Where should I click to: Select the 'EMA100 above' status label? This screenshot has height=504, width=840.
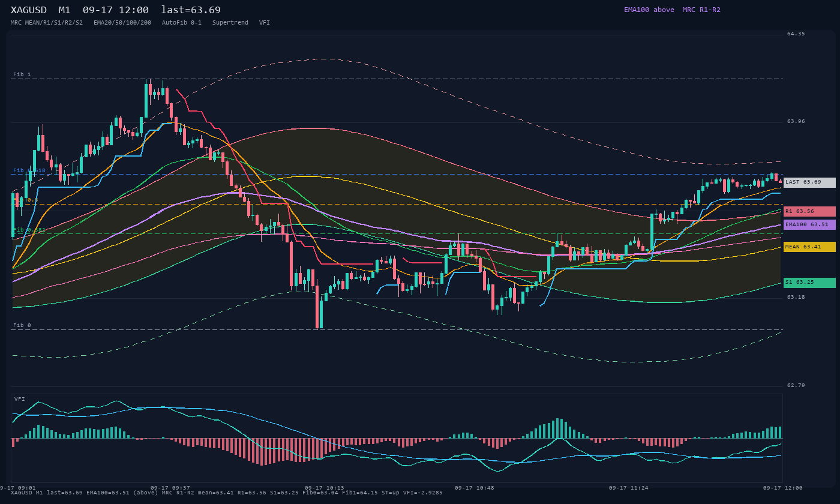[x=649, y=10]
